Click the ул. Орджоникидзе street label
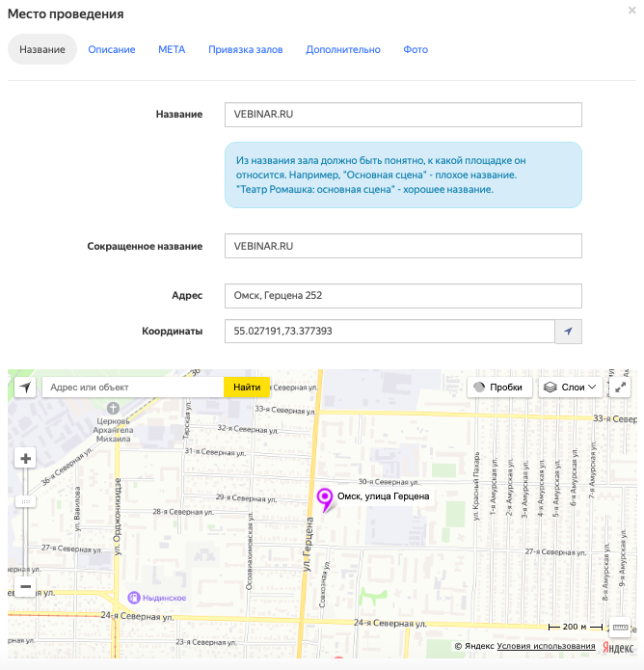Screen dimensions: 644x670 pyautogui.click(x=118, y=517)
